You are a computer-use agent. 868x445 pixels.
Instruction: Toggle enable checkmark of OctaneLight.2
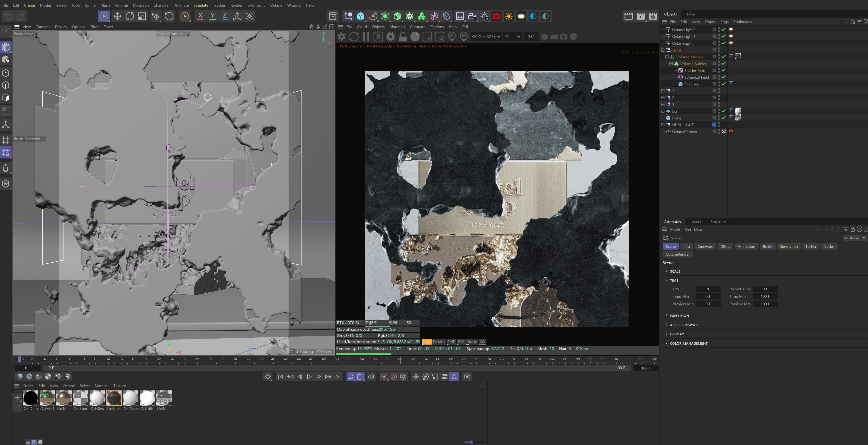tap(723, 30)
